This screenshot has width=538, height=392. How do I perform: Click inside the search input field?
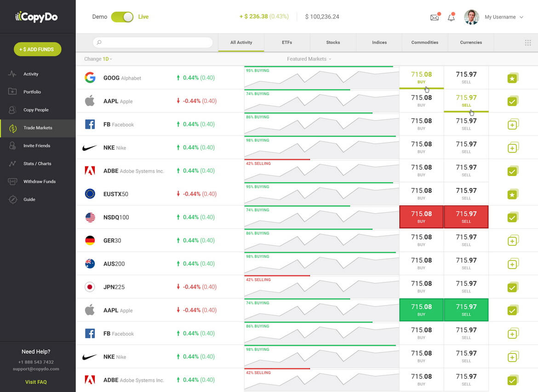153,42
